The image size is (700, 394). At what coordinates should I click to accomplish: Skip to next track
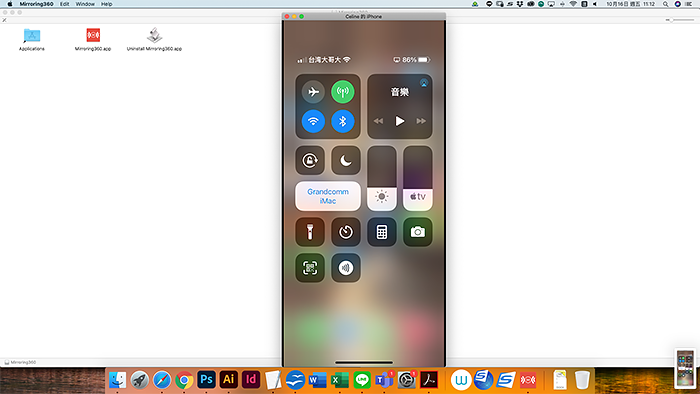tap(421, 121)
